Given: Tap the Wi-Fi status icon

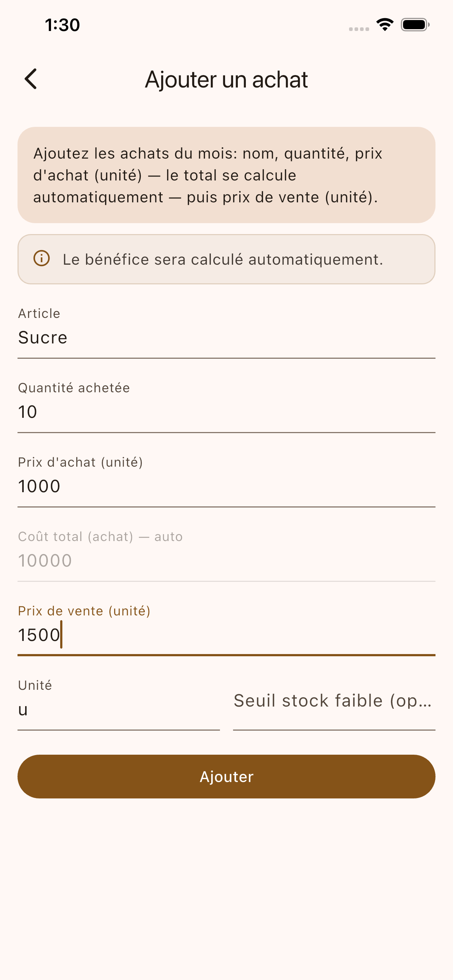Looking at the screenshot, I should [x=384, y=25].
